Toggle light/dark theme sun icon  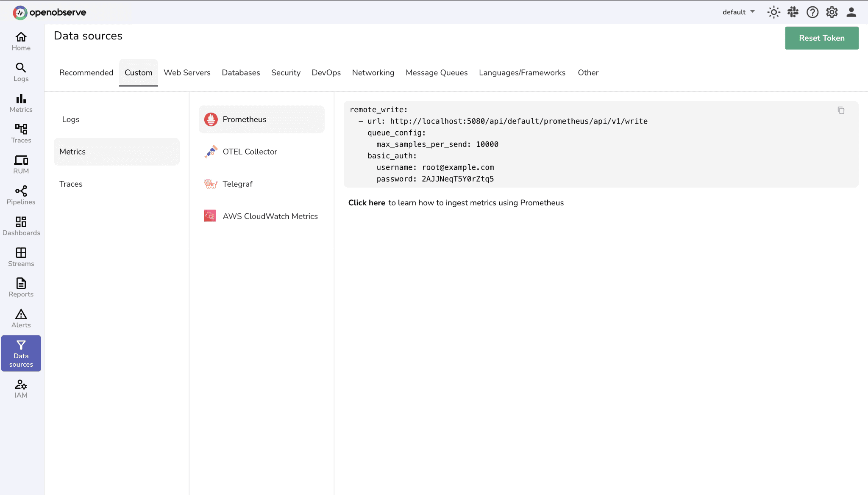click(773, 12)
